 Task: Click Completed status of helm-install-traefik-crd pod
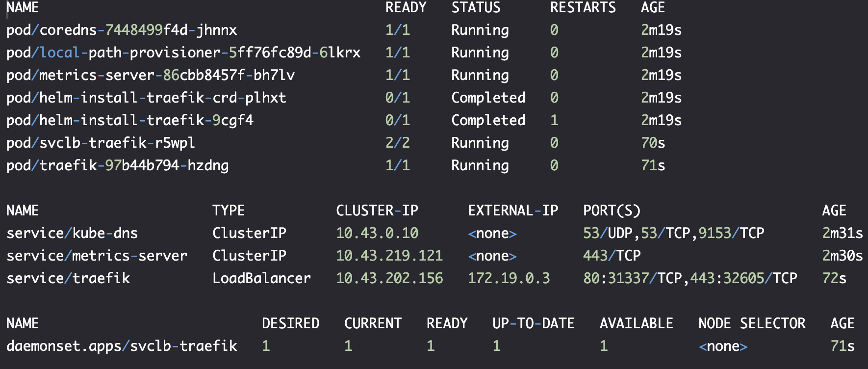pyautogui.click(x=488, y=98)
